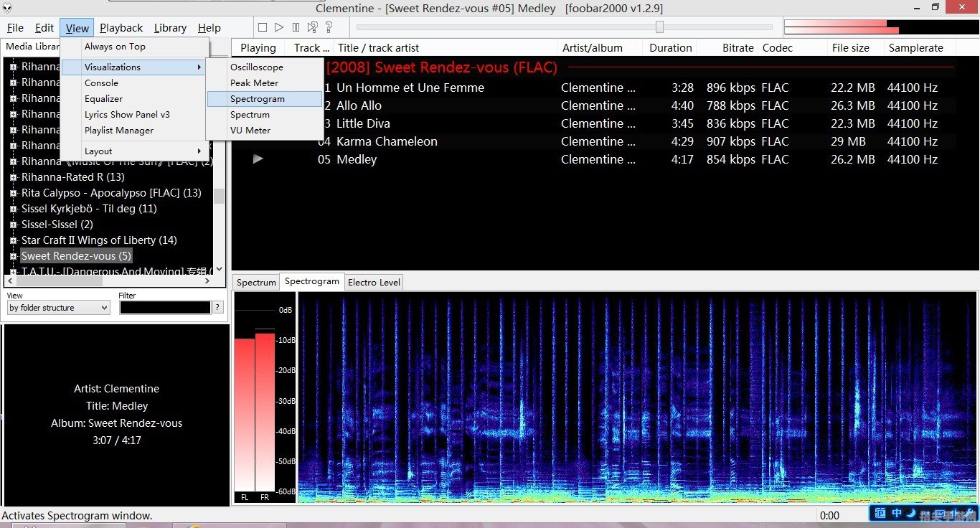The image size is (980, 528).
Task: Sort by Samplerate column header
Action: point(920,48)
